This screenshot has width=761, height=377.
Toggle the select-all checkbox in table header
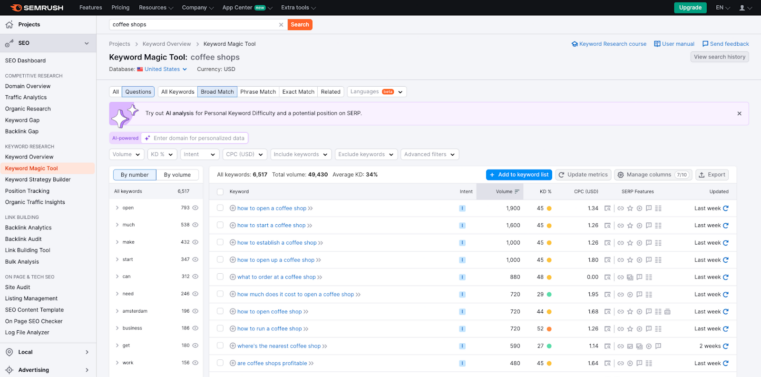tap(220, 192)
